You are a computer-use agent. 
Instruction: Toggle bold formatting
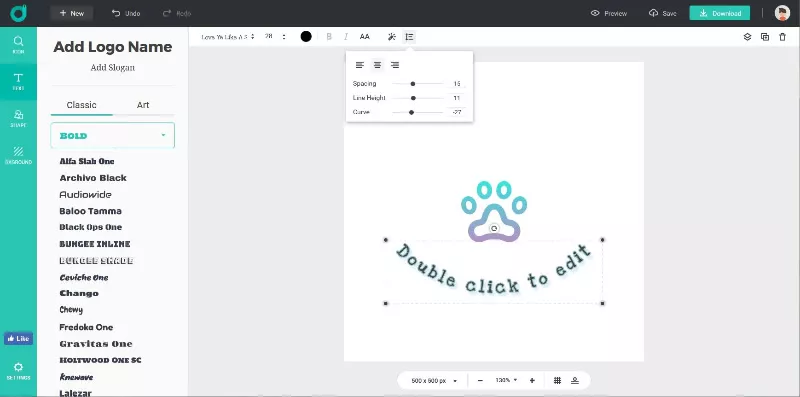pos(329,37)
